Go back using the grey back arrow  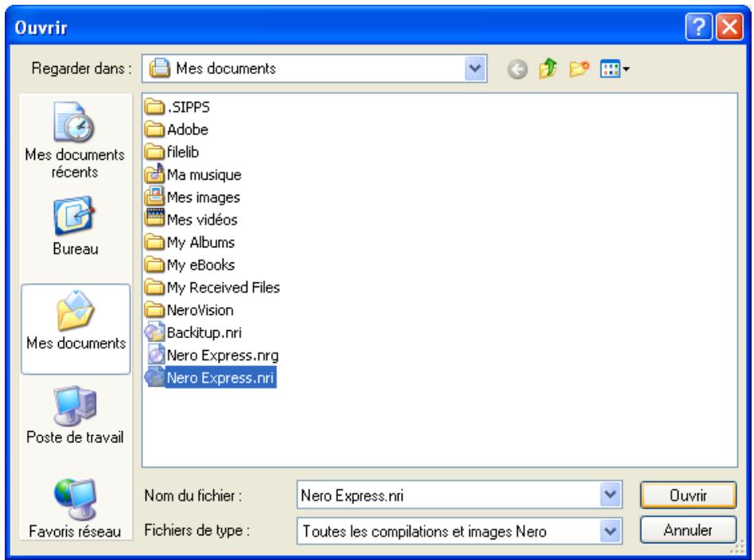tap(518, 69)
